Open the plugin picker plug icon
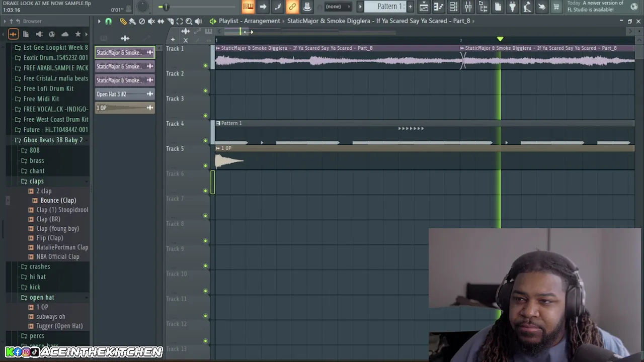Screen dimensions: 644x362 click(512, 7)
